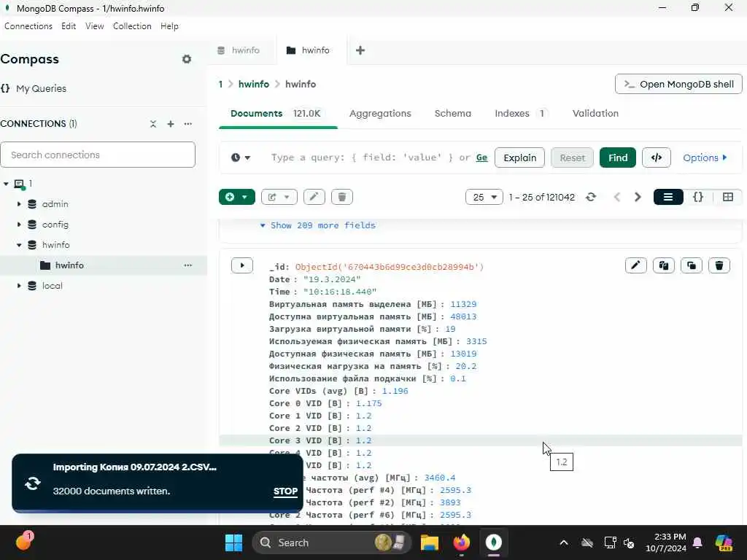Go to next page of documents
The width and height of the screenshot is (747, 560).
point(638,197)
